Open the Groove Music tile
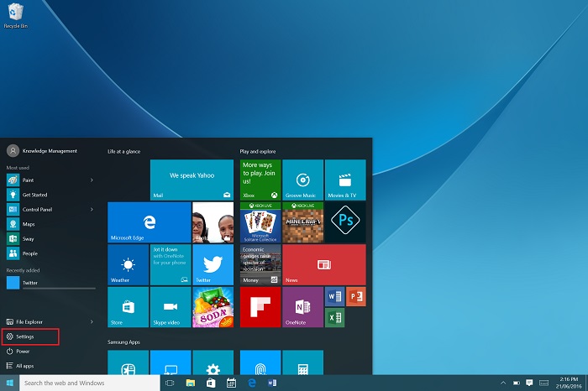This screenshot has width=588, height=391. point(302,180)
